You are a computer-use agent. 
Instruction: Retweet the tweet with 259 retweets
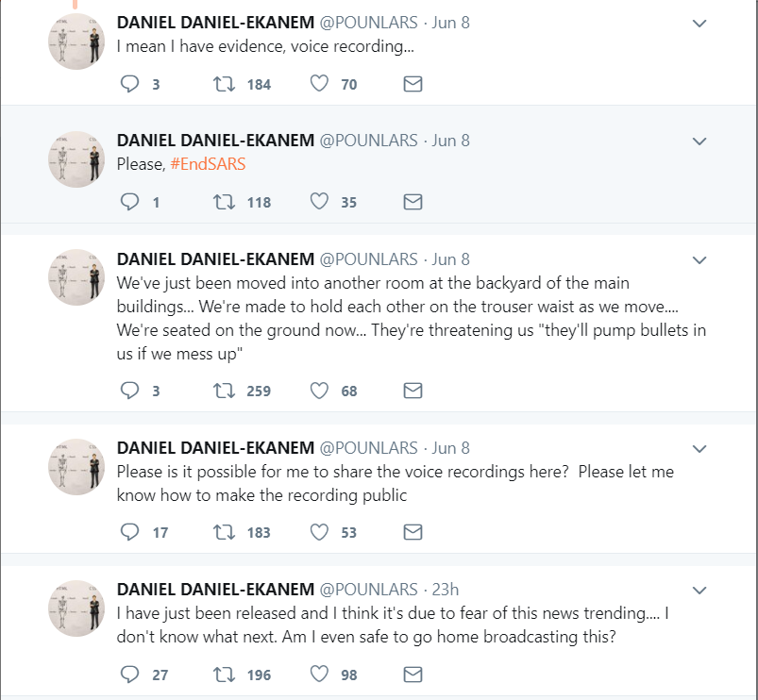coord(225,391)
